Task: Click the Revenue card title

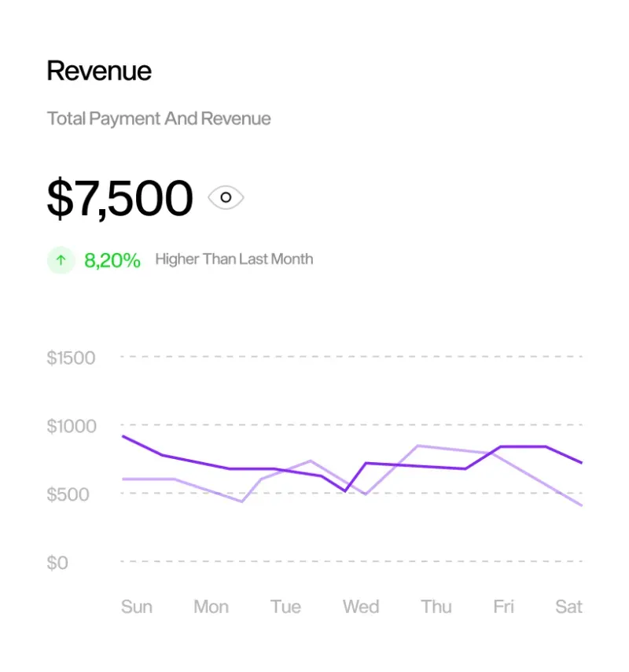Action: click(x=99, y=71)
